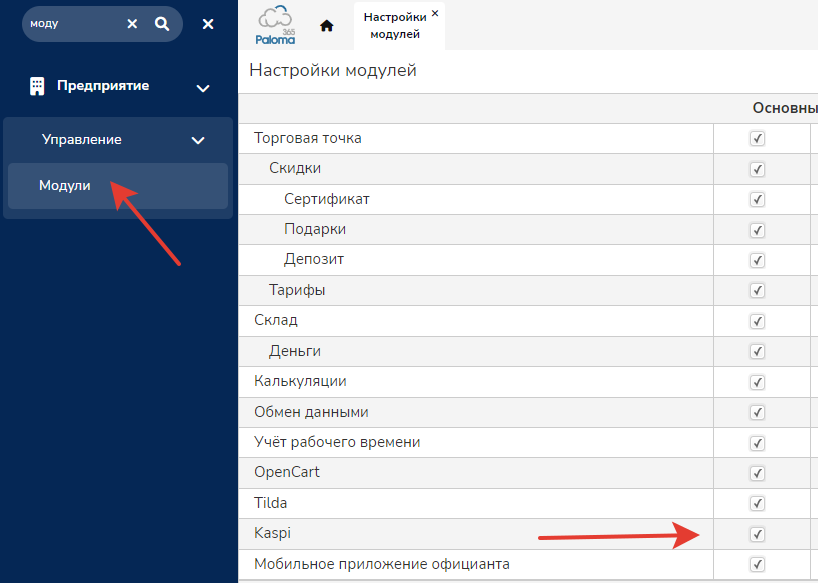The image size is (818, 583).
Task: Click the Скидки row in the table
Action: [x=295, y=169]
